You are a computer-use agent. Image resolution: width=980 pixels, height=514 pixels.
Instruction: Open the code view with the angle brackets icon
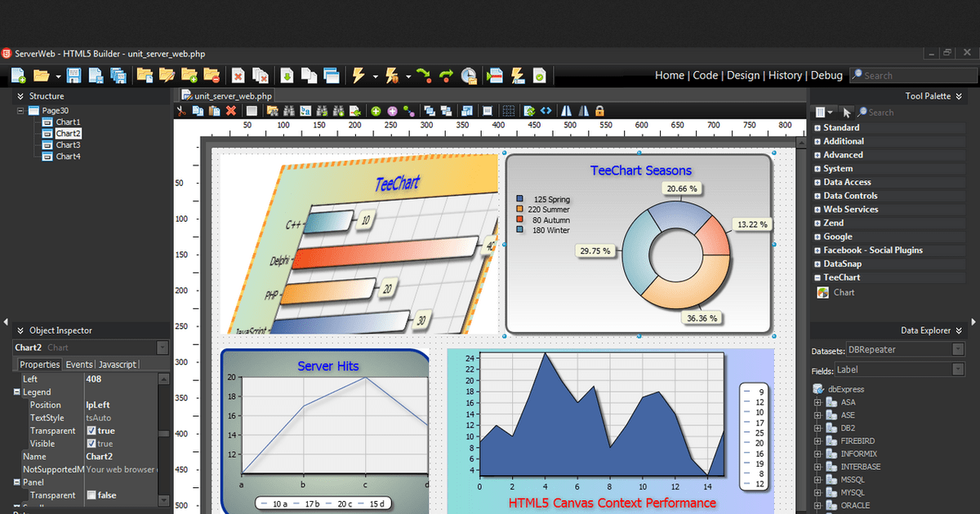pos(546,111)
